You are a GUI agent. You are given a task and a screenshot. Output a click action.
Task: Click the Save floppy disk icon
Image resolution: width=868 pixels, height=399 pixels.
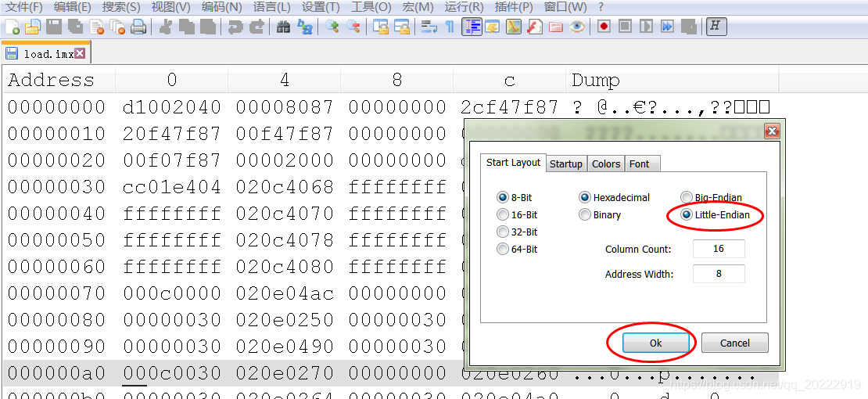tap(54, 27)
